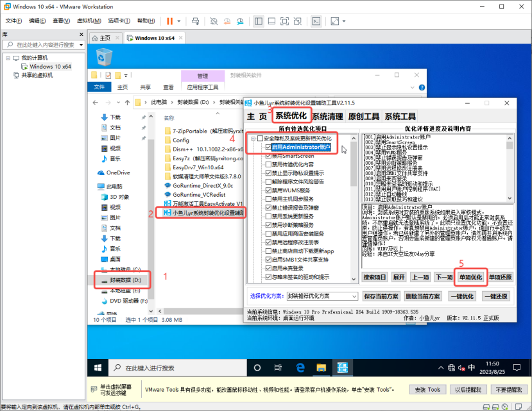Take a snapshot of this virtual machine

point(214,21)
